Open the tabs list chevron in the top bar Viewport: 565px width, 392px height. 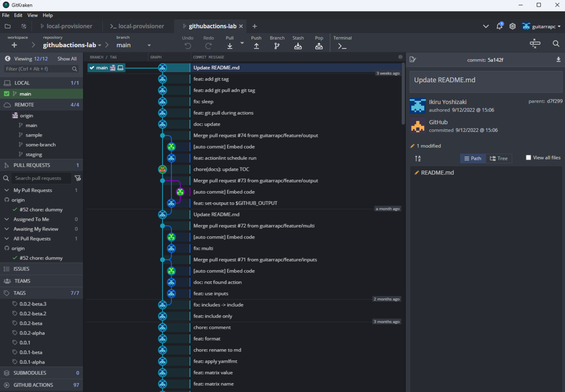486,26
